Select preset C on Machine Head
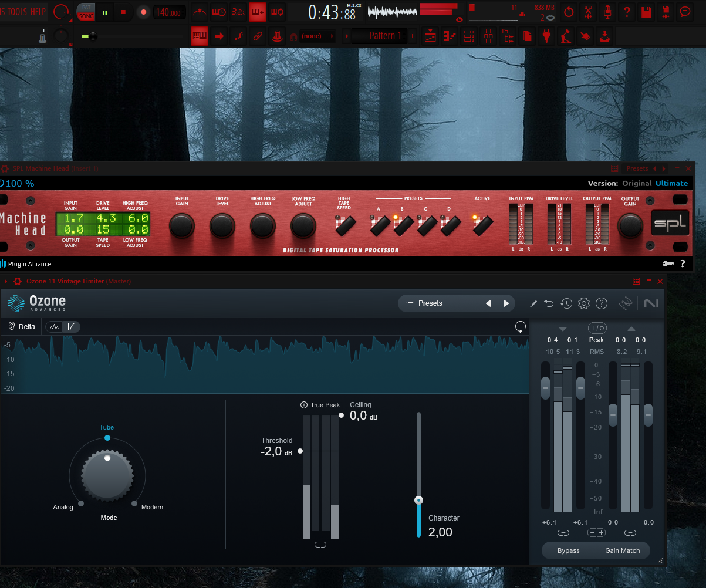This screenshot has width=706, height=588. [x=427, y=225]
